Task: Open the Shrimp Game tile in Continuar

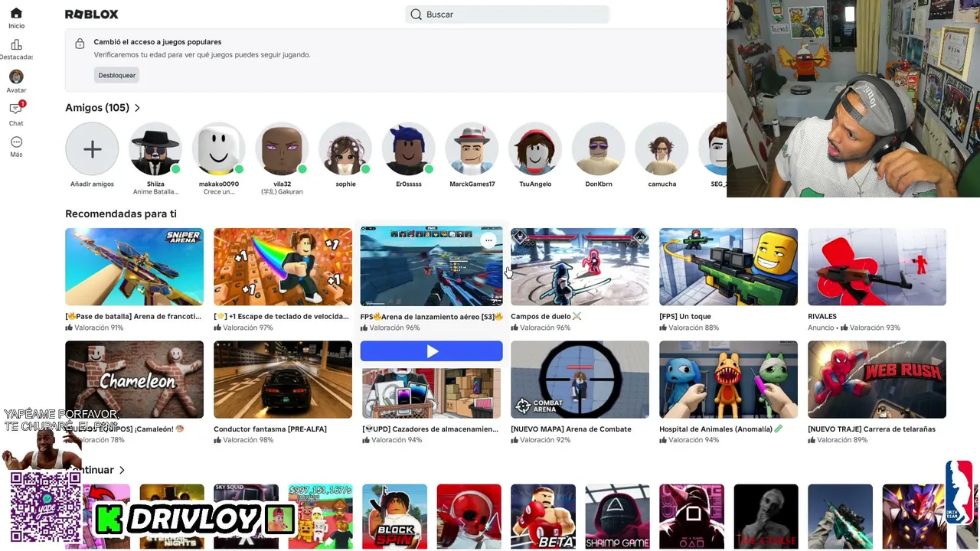Action: (617, 517)
